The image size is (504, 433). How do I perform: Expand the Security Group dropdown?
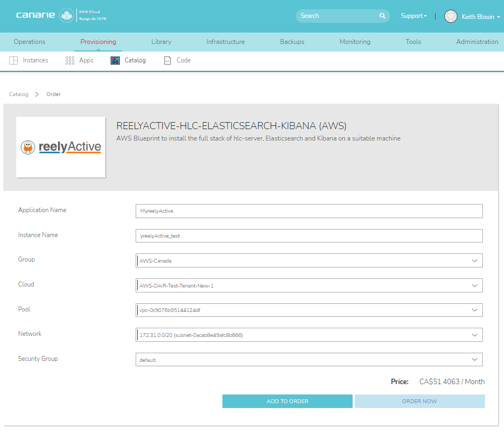tap(309, 360)
